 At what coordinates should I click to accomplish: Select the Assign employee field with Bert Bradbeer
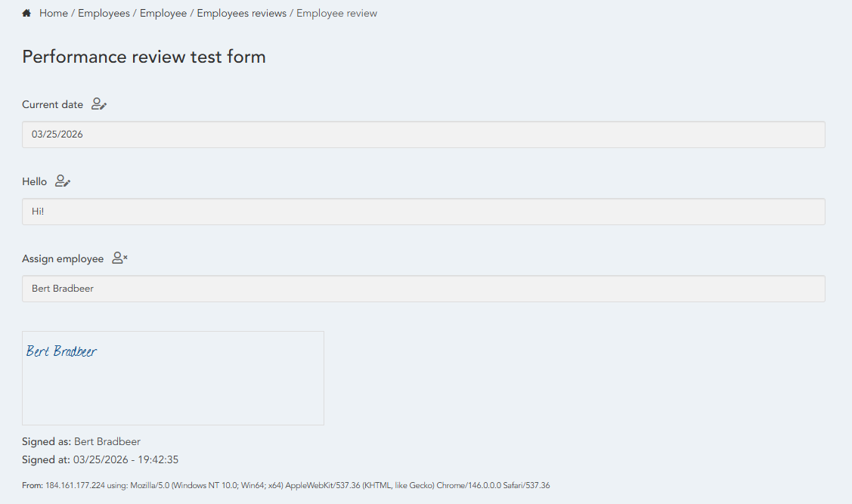coord(423,289)
